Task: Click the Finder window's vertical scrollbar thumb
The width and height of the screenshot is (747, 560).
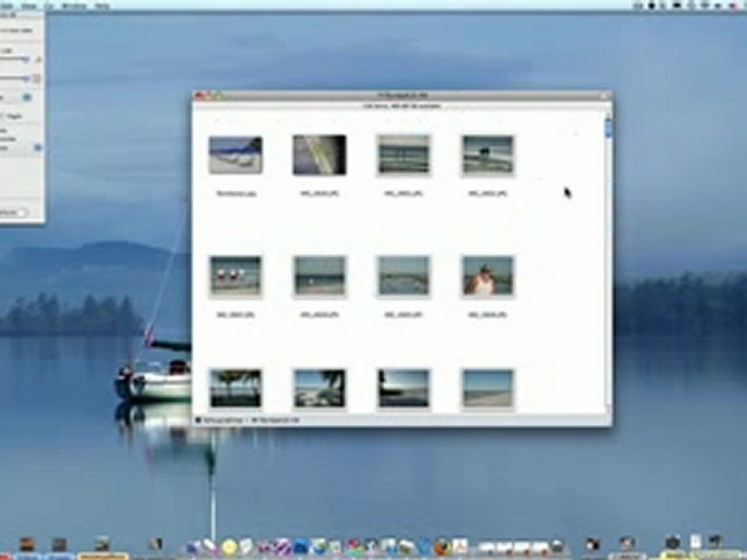Action: point(608,128)
